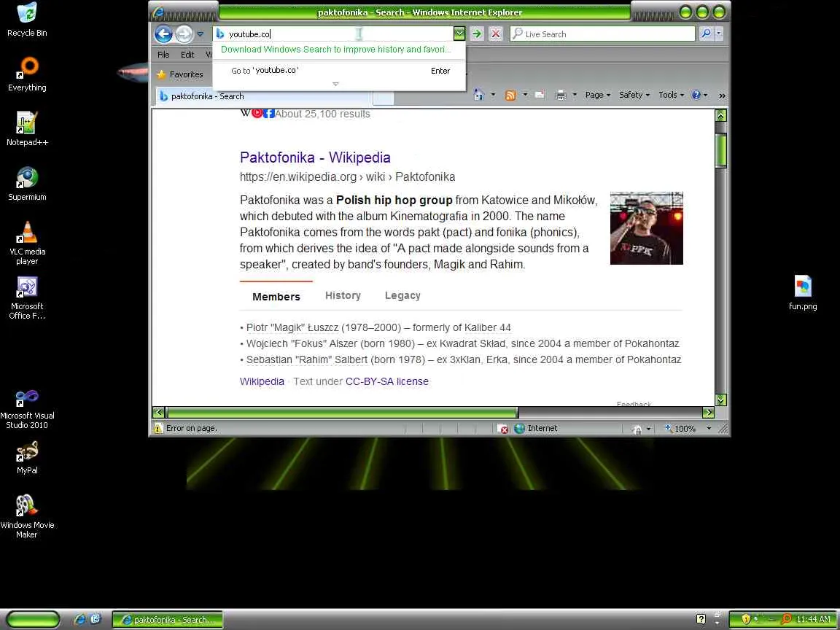
Task: Click the red Stop loading button
Action: [x=496, y=34]
